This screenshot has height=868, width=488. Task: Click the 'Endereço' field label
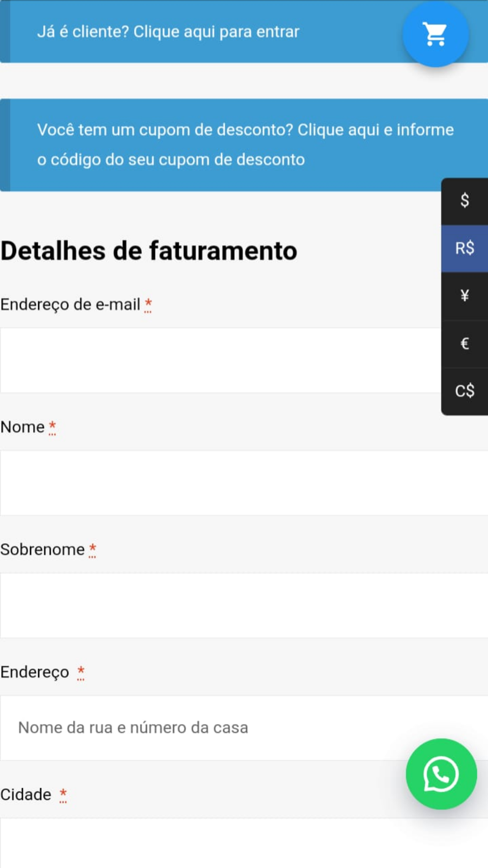coord(35,672)
